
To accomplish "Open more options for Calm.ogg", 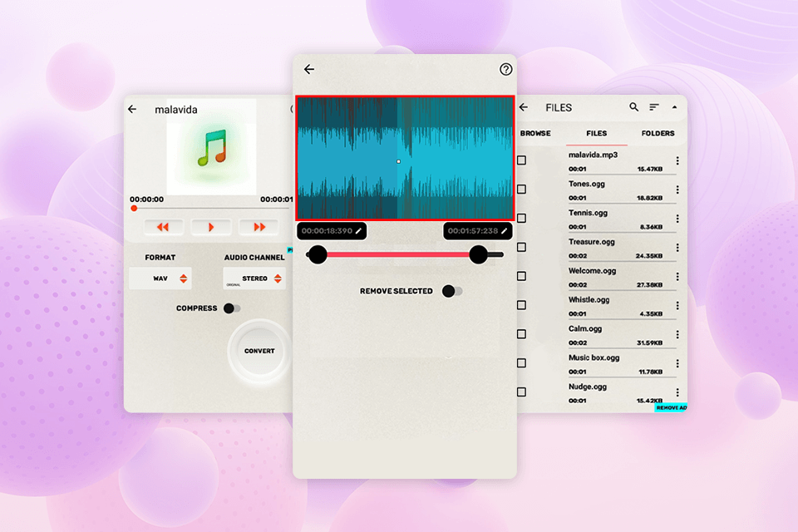I will click(677, 335).
